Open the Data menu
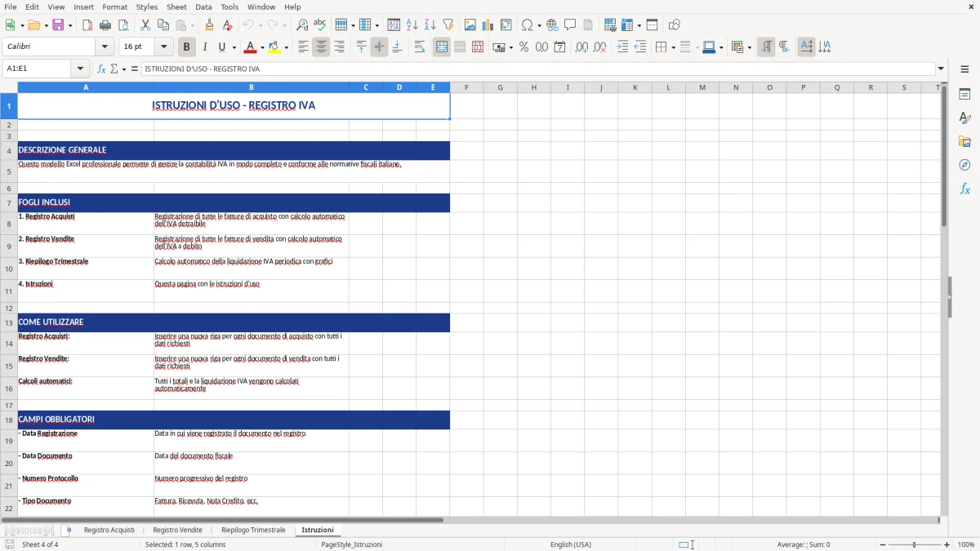 203,7
